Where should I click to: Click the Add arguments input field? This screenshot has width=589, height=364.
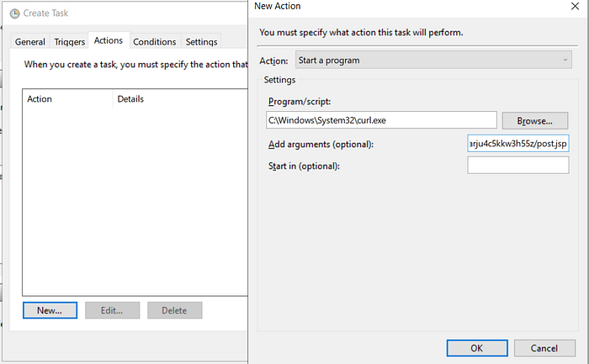(518, 144)
